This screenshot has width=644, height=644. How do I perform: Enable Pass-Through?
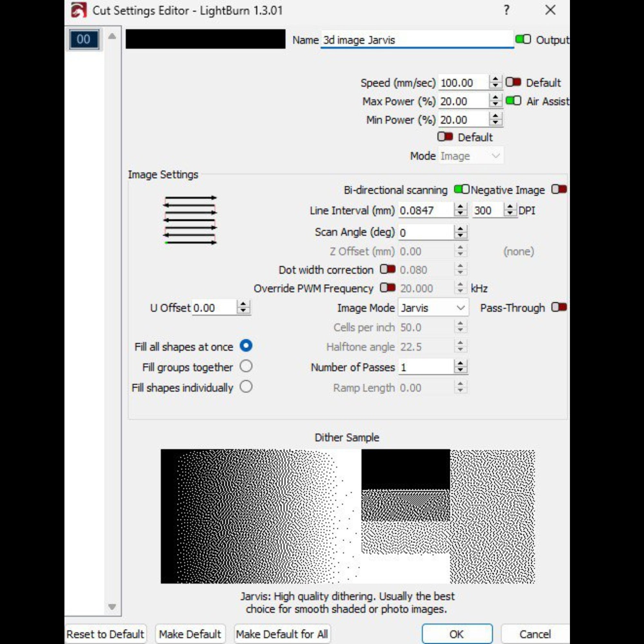point(559,308)
